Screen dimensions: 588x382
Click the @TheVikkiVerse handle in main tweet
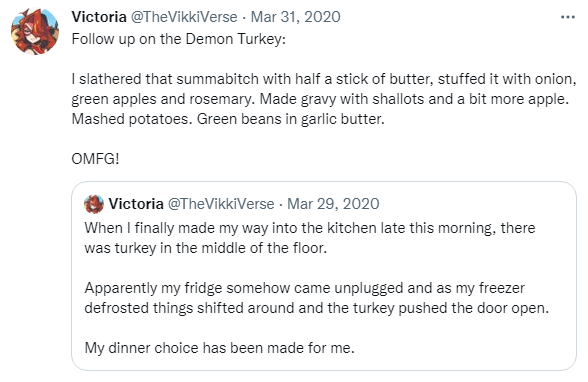(x=184, y=17)
